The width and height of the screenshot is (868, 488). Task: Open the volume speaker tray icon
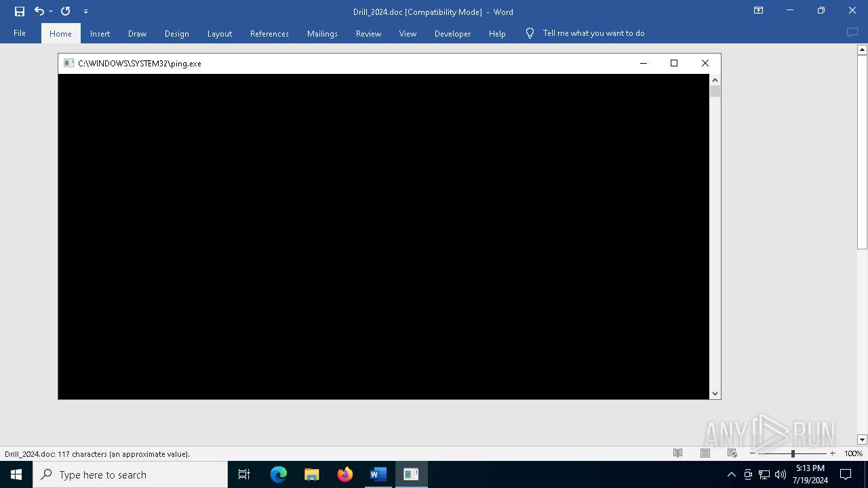(781, 474)
